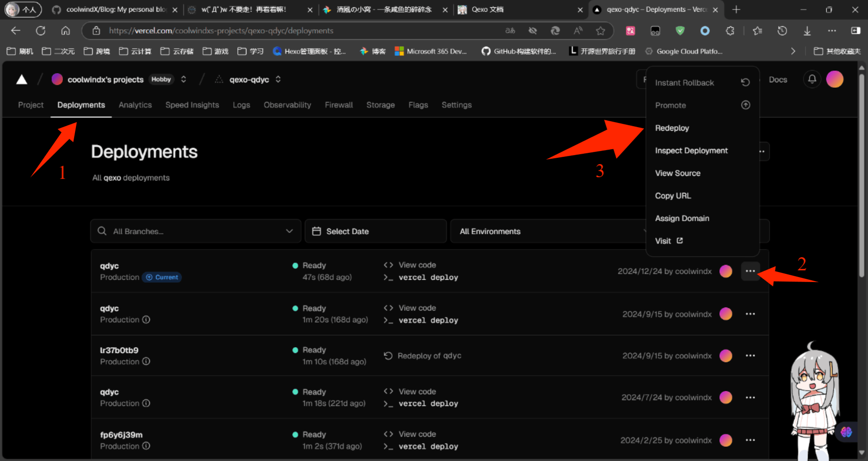Click View code on fp6y6j39m deployment
868x461 pixels.
(x=417, y=434)
